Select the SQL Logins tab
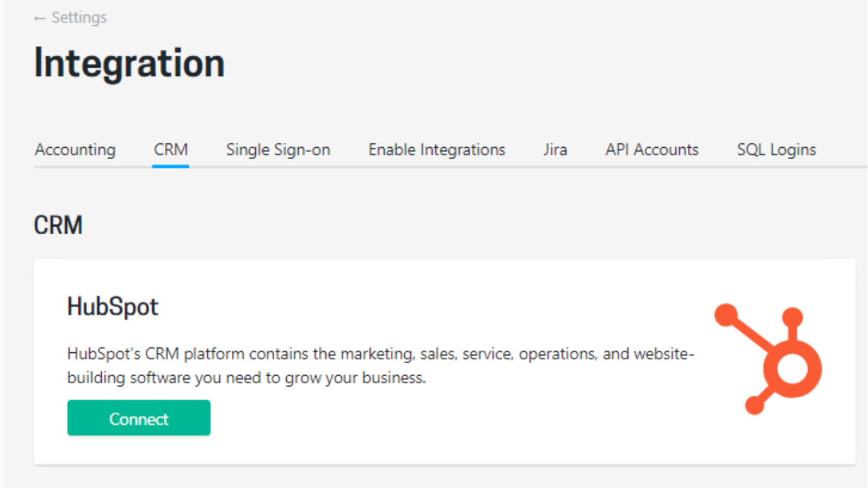 pyautogui.click(x=776, y=150)
